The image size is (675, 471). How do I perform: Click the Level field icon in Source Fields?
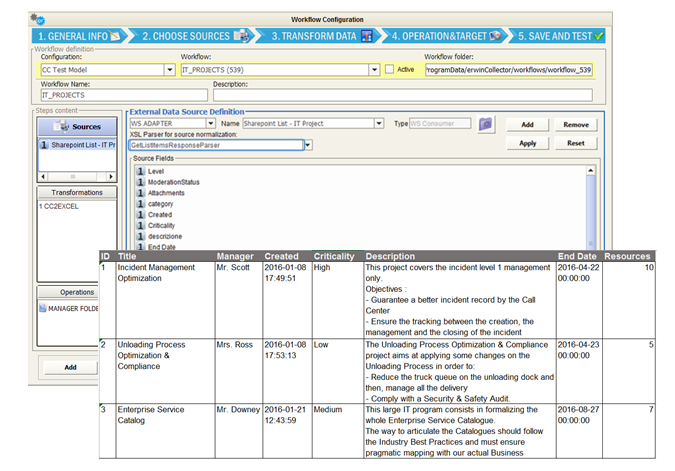click(x=141, y=172)
